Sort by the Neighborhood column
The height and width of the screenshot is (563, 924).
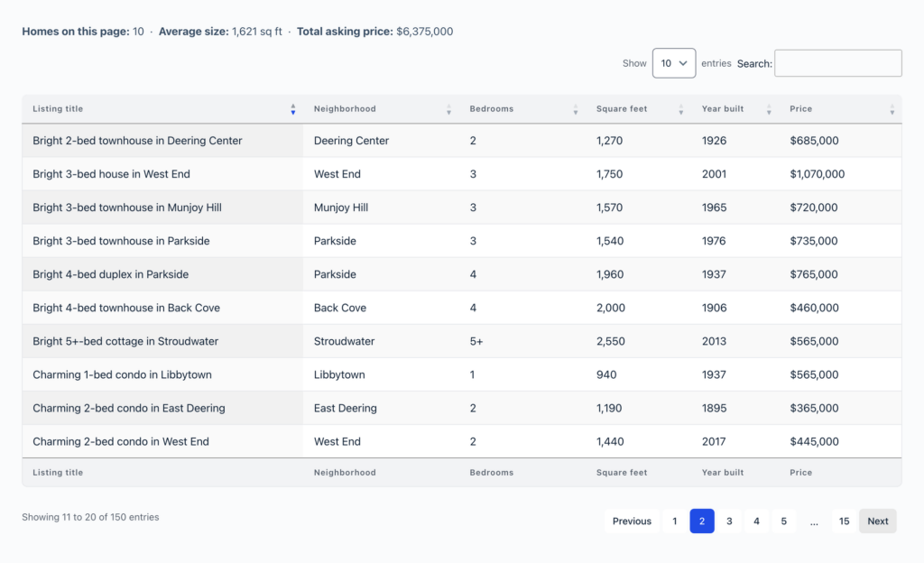point(382,109)
